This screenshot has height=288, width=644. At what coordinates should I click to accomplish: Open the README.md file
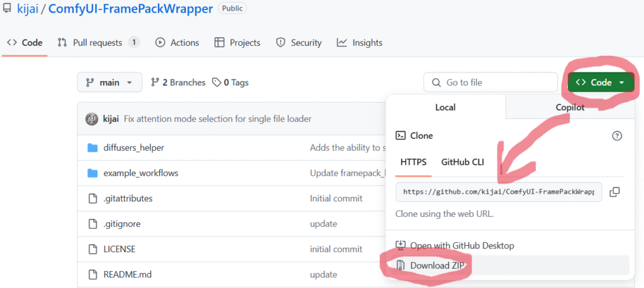point(128,274)
